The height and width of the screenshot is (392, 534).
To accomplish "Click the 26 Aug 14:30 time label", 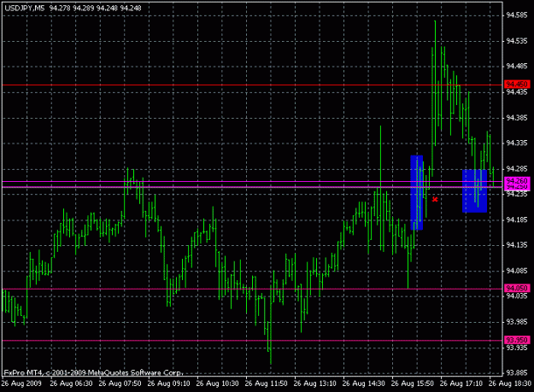I will pos(363,383).
